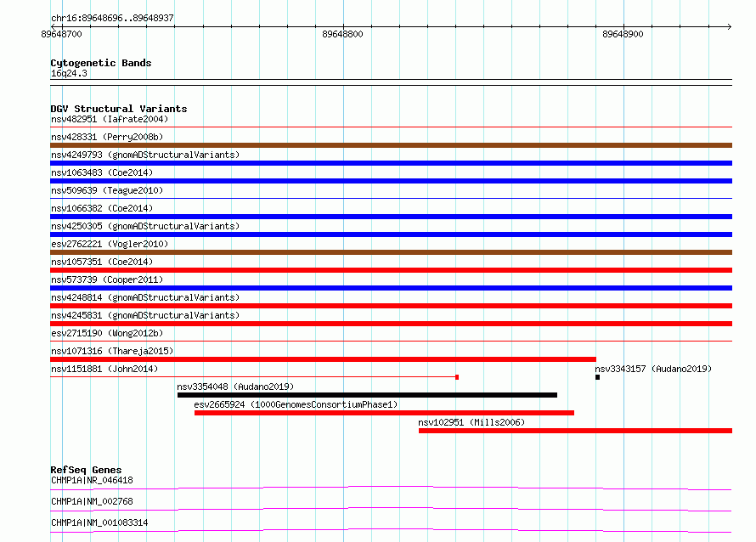
Task: Click the DGV Structural Variants track heading
Action: [119, 109]
